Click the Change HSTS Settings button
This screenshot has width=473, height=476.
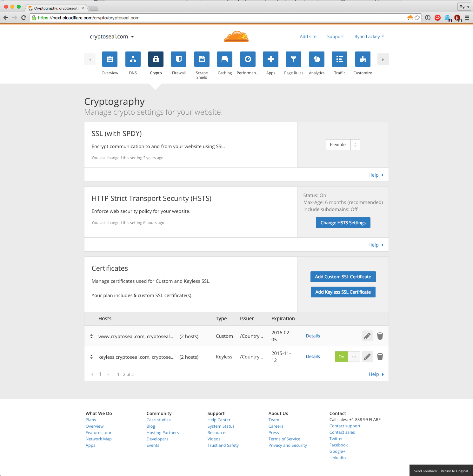point(343,222)
